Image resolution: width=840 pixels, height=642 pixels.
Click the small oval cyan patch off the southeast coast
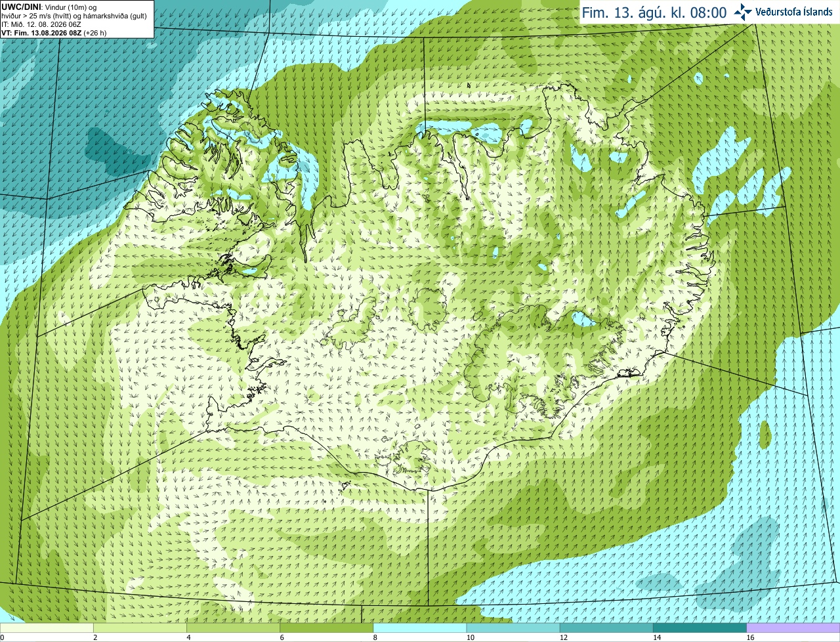(x=765, y=433)
